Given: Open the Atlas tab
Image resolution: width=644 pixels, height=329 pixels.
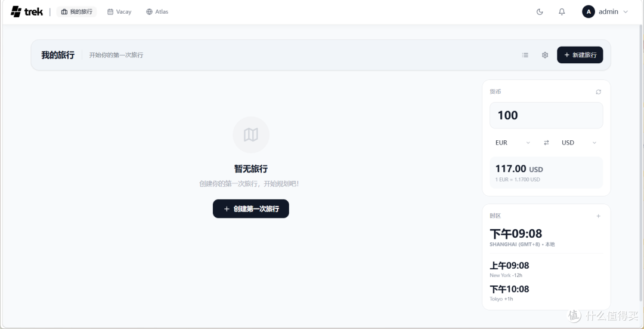Looking at the screenshot, I should (x=157, y=11).
